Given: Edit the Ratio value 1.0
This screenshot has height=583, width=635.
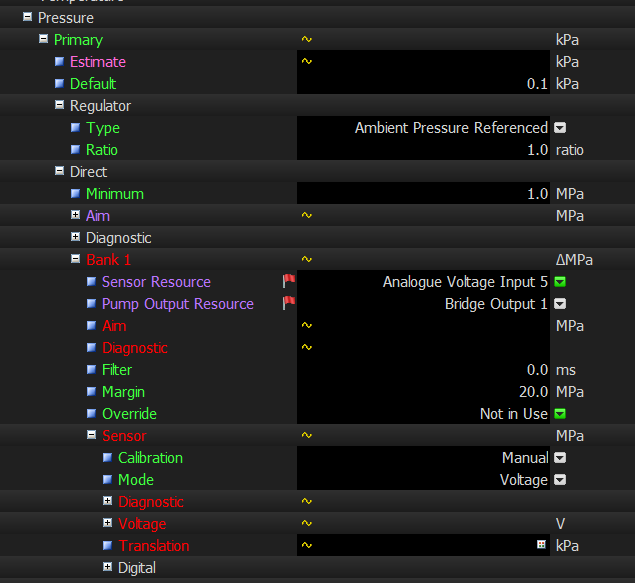Looking at the screenshot, I should pyautogui.click(x=423, y=149).
